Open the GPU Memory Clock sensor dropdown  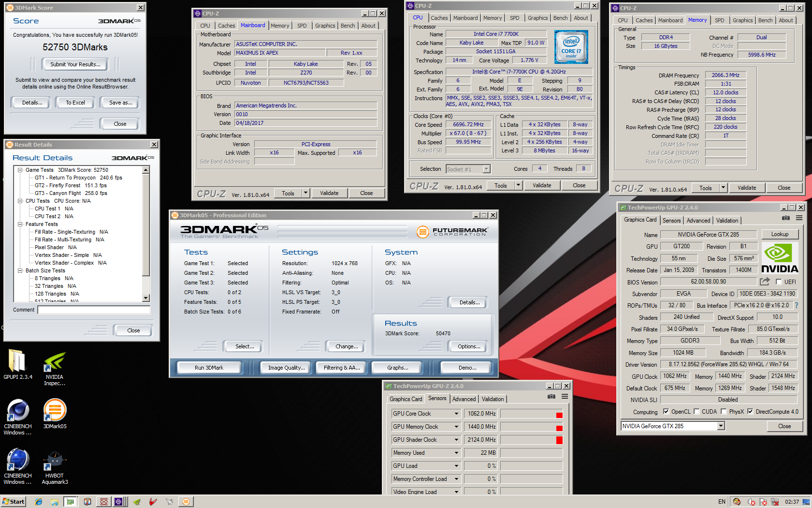(456, 427)
